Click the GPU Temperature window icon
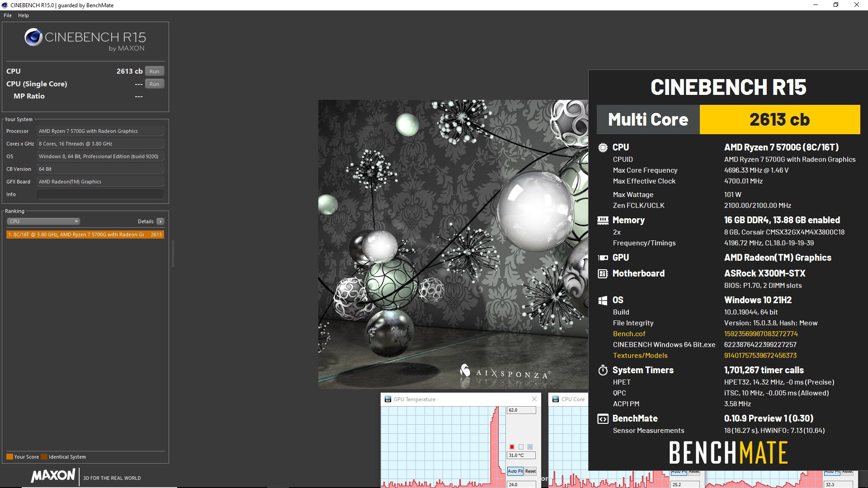The height and width of the screenshot is (488, 868). pos(388,399)
